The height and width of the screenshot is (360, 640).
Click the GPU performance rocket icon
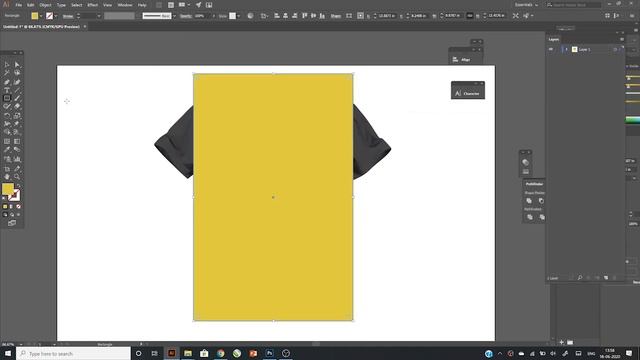[198, 5]
